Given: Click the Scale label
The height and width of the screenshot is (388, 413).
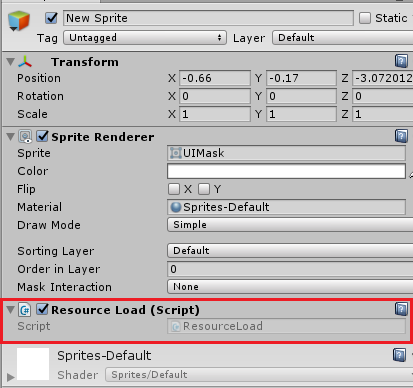Looking at the screenshot, I should coord(32,114).
